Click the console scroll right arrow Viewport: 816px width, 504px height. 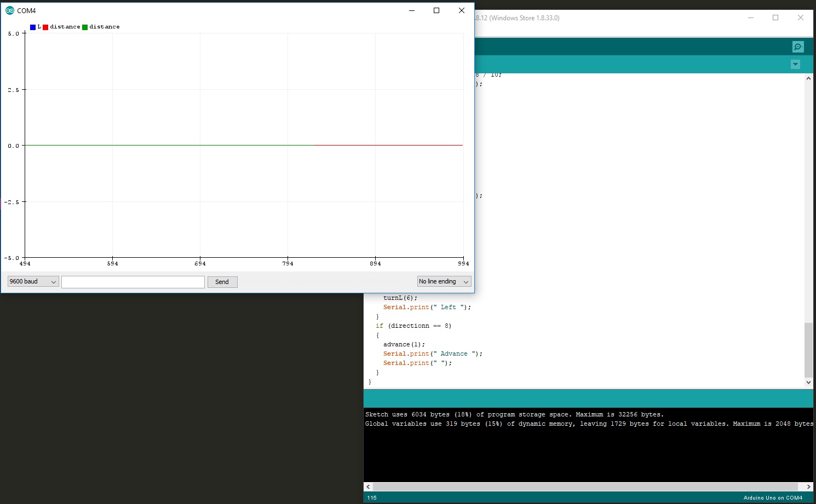(808, 486)
